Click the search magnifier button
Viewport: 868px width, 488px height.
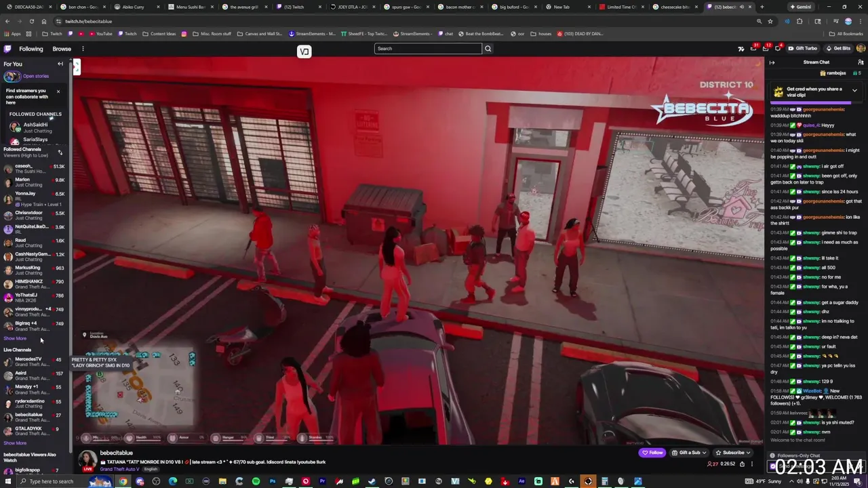coord(488,49)
